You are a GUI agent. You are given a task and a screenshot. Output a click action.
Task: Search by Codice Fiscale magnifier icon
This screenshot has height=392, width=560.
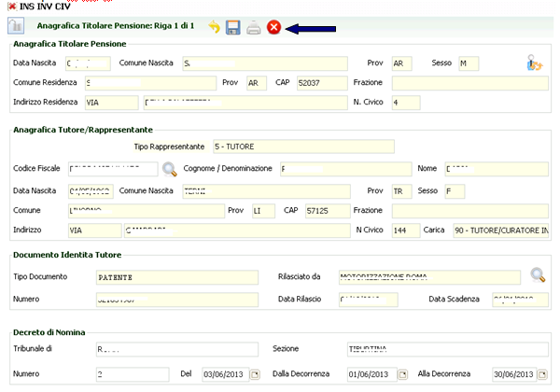169,169
